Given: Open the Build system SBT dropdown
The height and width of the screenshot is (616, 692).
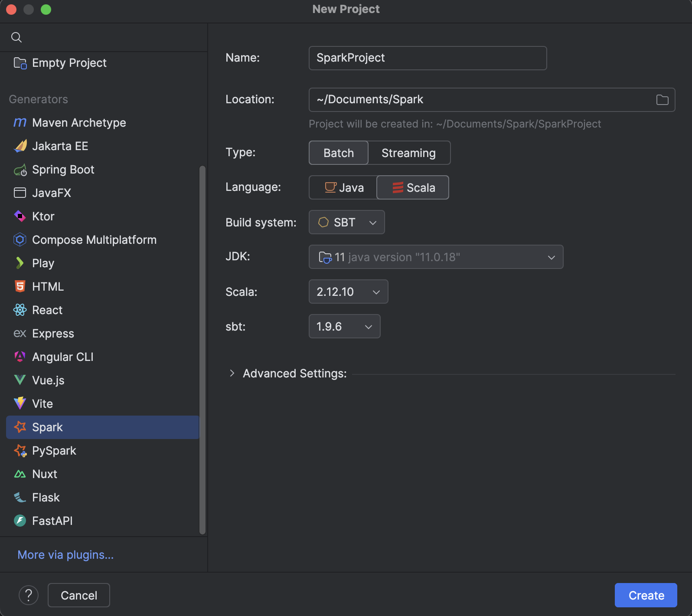Looking at the screenshot, I should [346, 222].
